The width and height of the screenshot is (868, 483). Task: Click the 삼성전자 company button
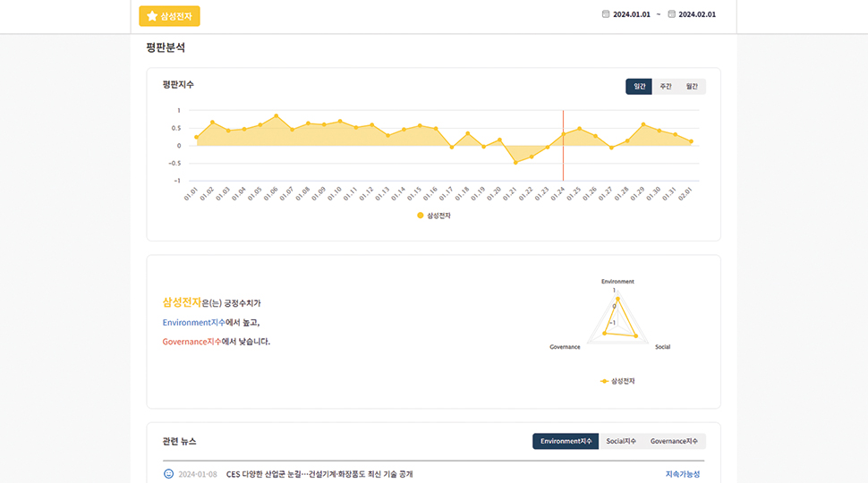click(x=169, y=16)
